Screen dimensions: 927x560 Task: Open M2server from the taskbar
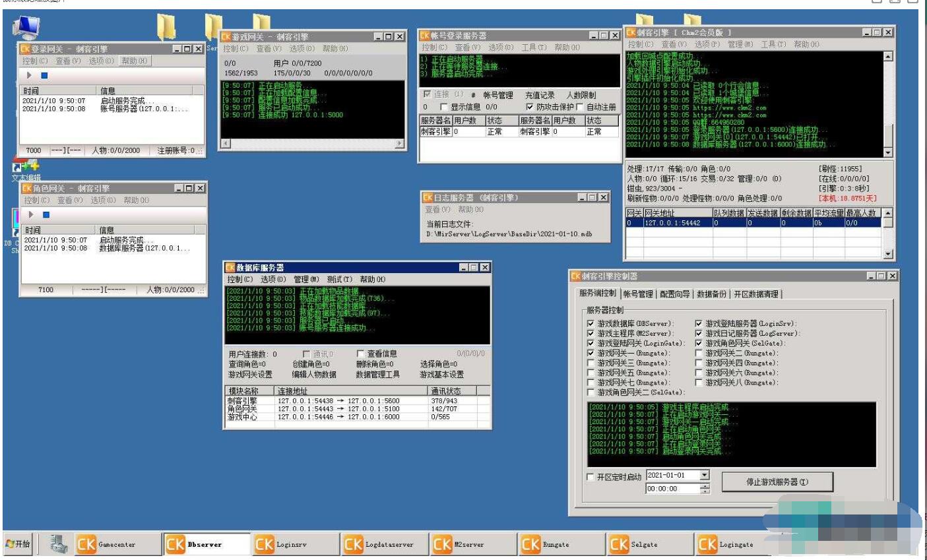pyautogui.click(x=472, y=544)
